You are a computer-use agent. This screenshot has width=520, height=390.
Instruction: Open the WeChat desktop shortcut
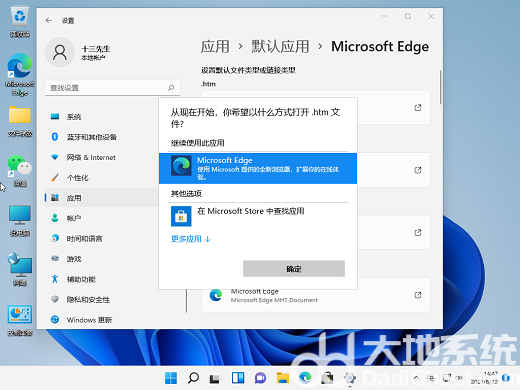pyautogui.click(x=20, y=171)
